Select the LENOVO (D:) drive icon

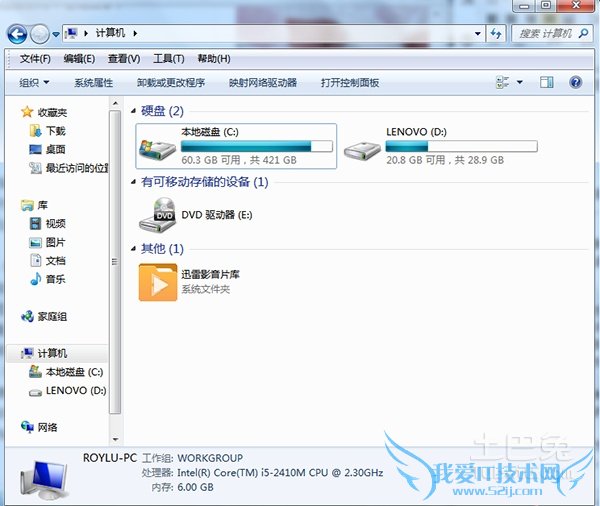pyautogui.click(x=362, y=150)
